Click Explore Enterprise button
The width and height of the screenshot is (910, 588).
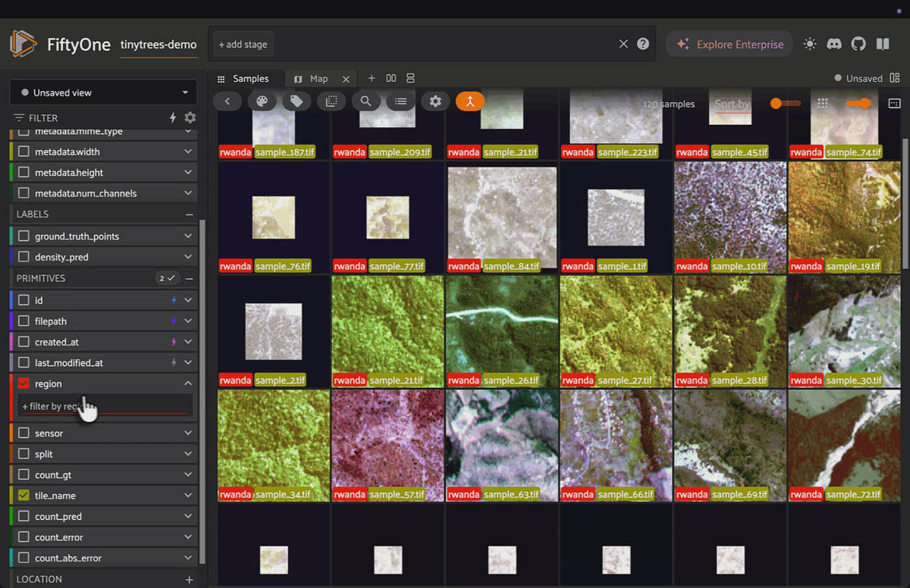pos(730,44)
